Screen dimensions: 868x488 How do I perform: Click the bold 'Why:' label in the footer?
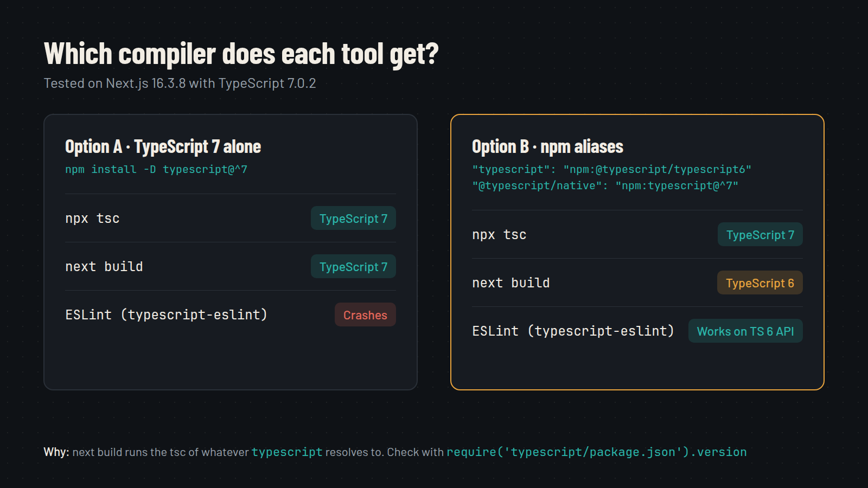click(56, 452)
